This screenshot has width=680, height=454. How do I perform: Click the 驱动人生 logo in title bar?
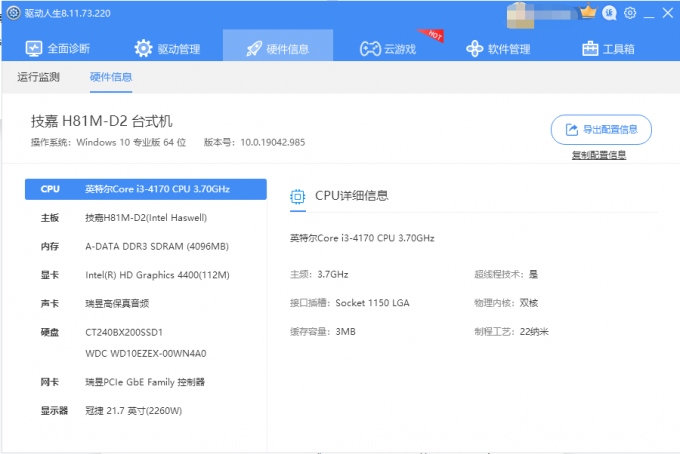[12, 13]
